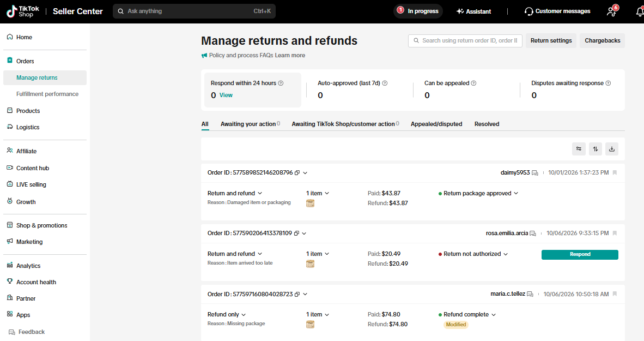Focus the return order ID search field
Viewport: 644px width, 341px height.
click(465, 40)
